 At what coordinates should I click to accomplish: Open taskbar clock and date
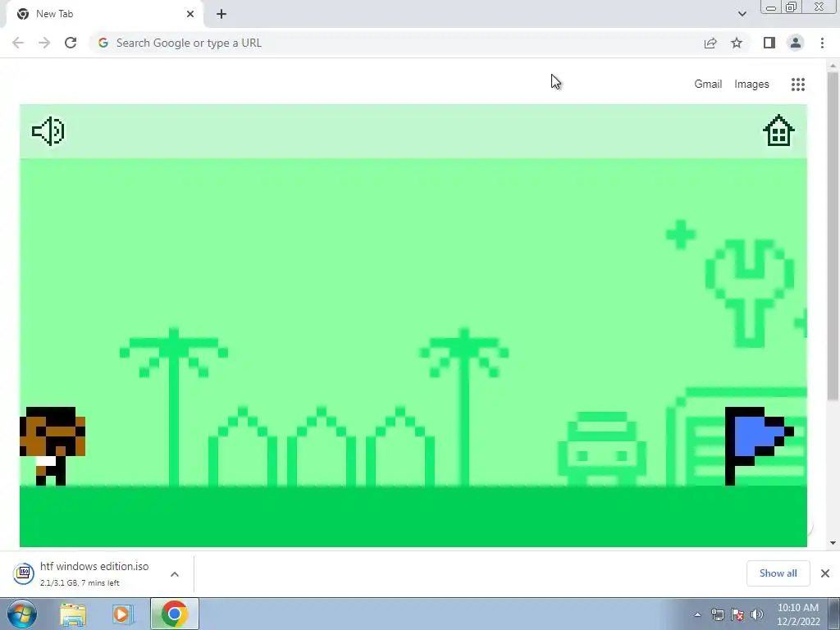click(798, 614)
